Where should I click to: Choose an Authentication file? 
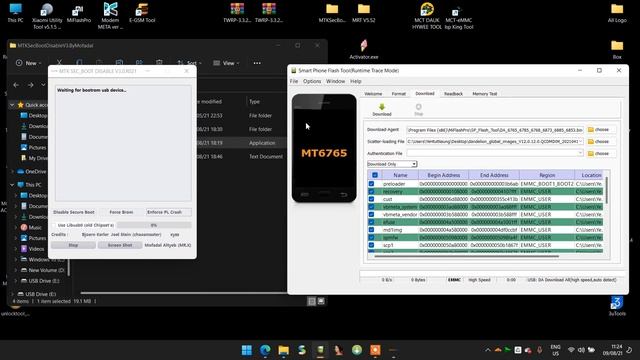pyautogui.click(x=601, y=153)
